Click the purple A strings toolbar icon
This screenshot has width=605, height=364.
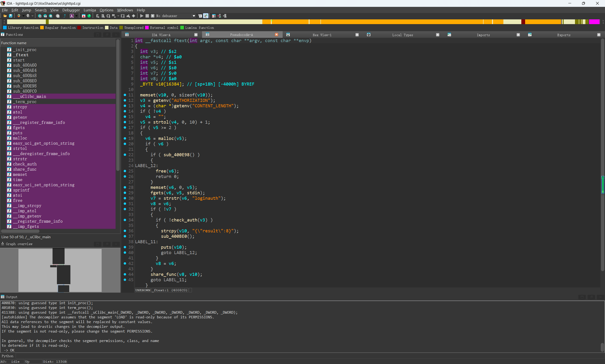(72, 16)
